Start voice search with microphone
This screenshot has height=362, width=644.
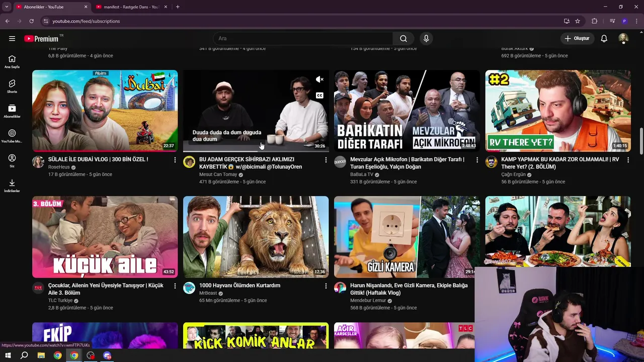tap(426, 39)
